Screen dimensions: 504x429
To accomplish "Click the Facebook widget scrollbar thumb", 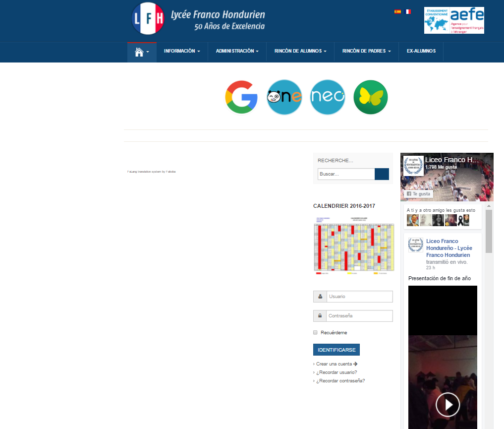I will tap(489, 232).
